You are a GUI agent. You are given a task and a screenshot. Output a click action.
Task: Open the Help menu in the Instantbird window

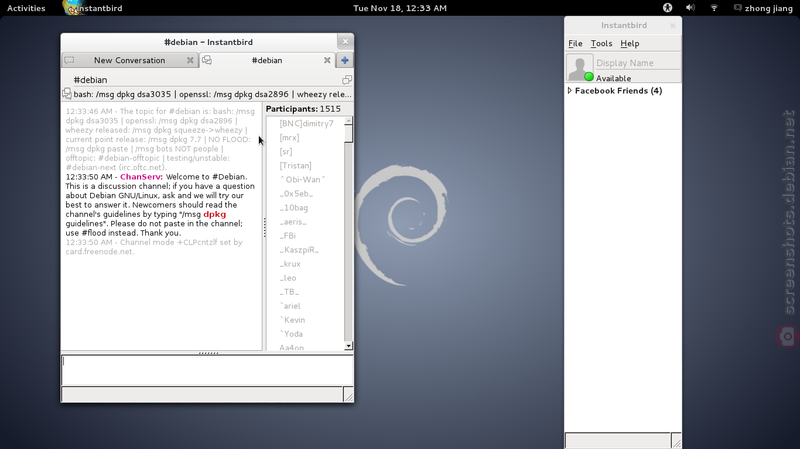click(630, 43)
